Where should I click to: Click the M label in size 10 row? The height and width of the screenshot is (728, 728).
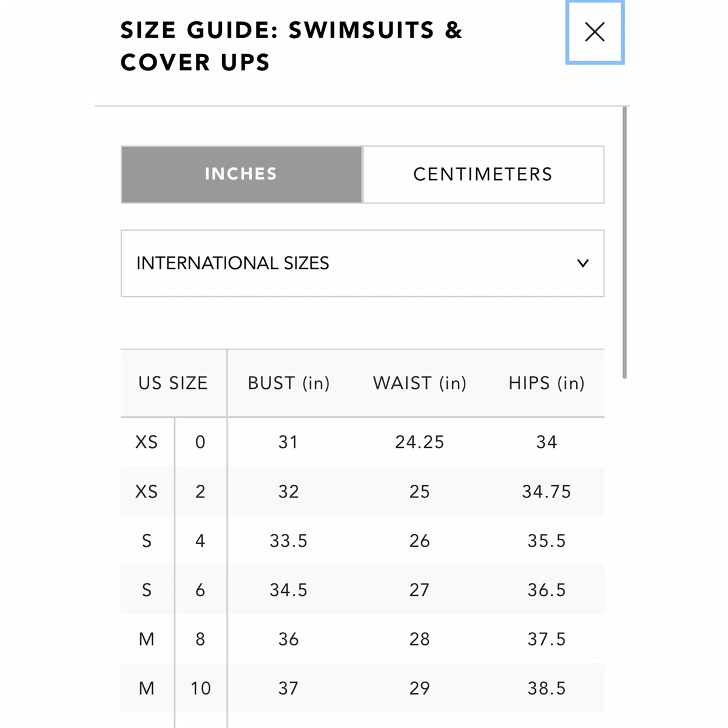pyautogui.click(x=146, y=688)
